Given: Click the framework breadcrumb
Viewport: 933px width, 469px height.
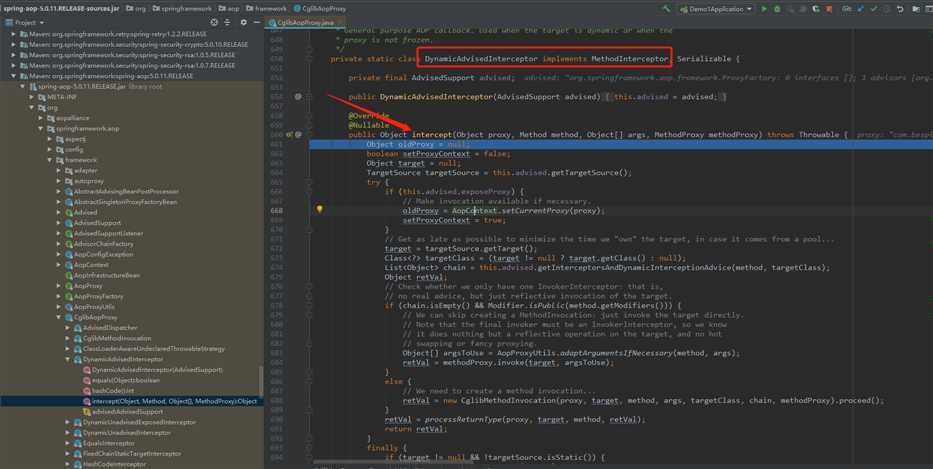Looking at the screenshot, I should pyautogui.click(x=267, y=8).
